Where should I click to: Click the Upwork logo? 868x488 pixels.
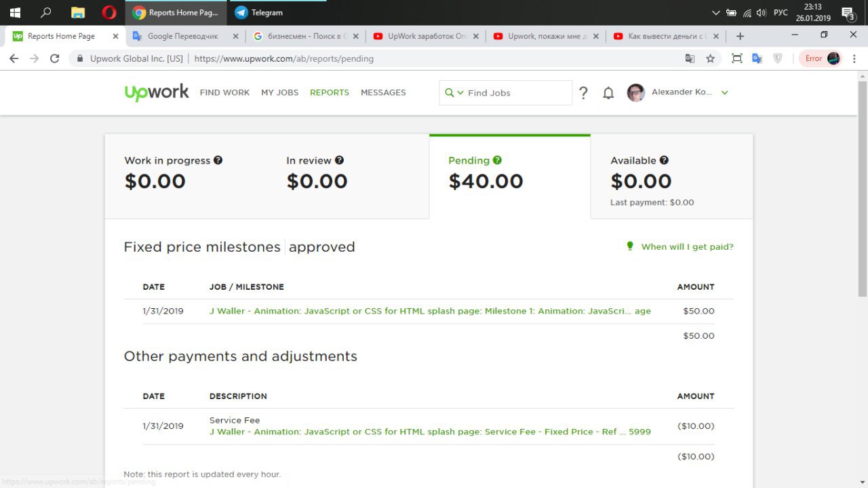click(x=157, y=92)
